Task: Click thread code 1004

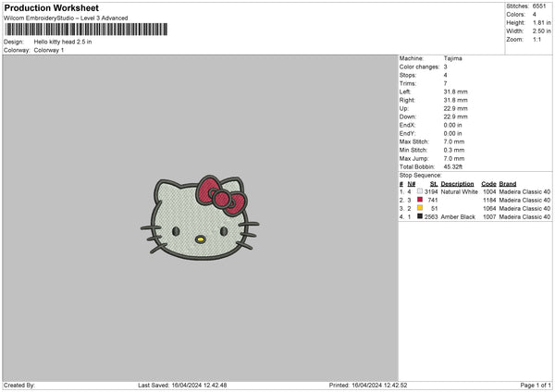Action: 489,191
